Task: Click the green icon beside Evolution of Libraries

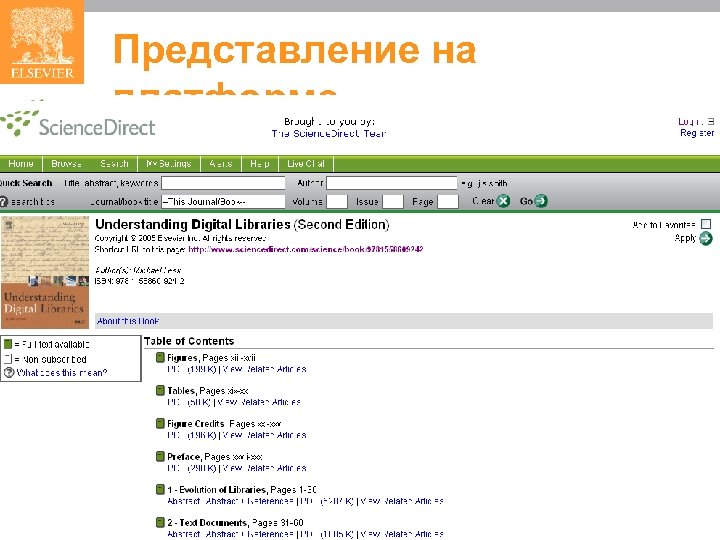Action: (x=160, y=489)
